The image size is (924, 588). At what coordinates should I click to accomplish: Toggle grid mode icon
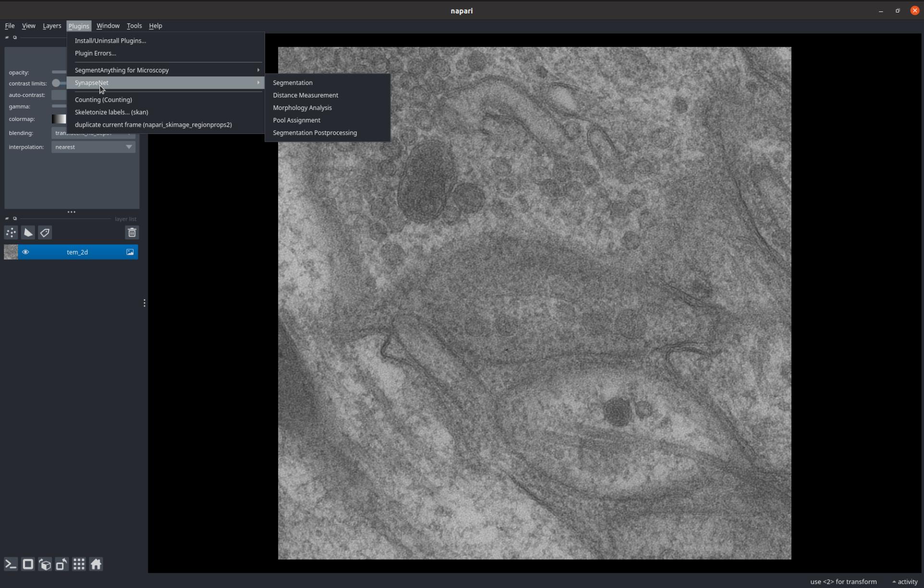coord(79,564)
